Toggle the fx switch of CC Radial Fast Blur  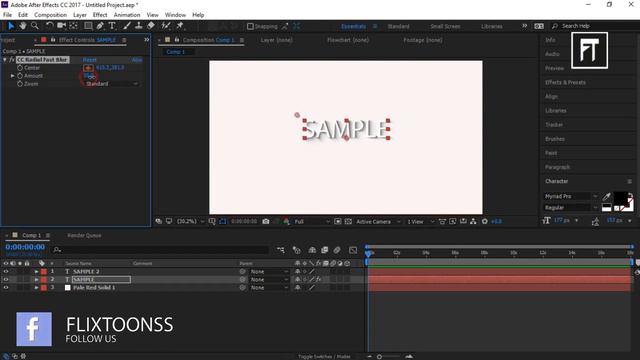tap(12, 60)
